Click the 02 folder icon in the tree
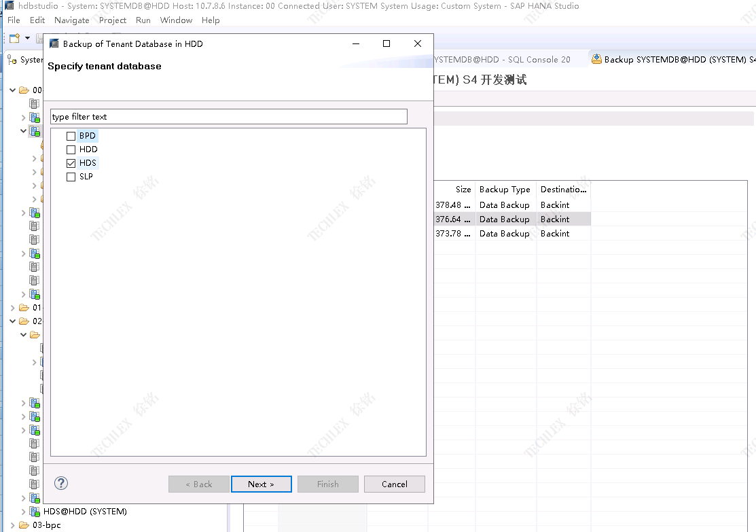Image resolution: width=756 pixels, height=532 pixels. 24,321
